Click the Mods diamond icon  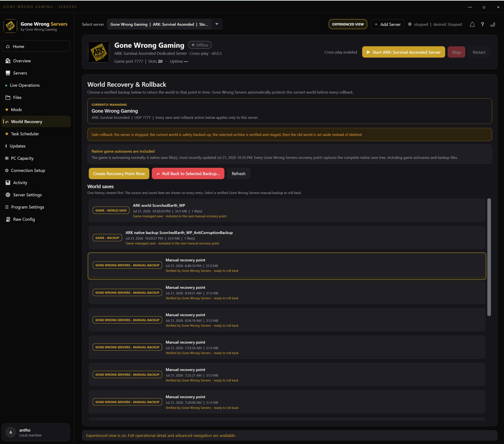point(7,110)
